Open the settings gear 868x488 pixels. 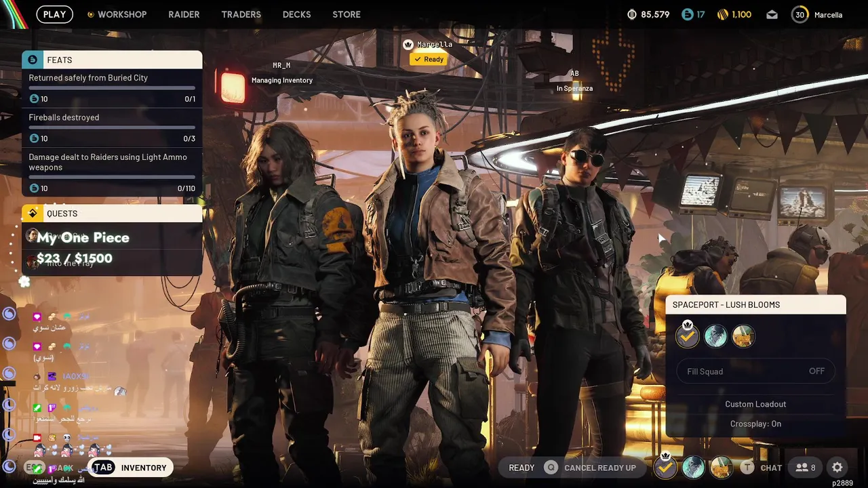pos(837,468)
